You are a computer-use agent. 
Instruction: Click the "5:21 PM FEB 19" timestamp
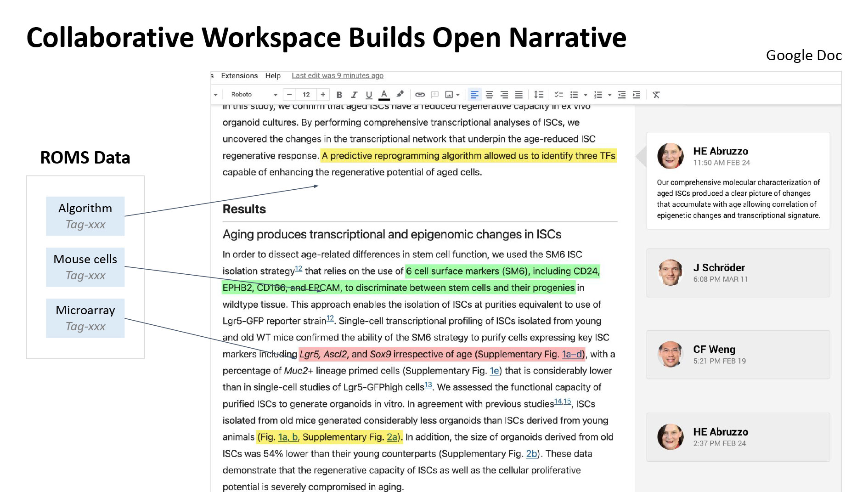click(x=720, y=361)
